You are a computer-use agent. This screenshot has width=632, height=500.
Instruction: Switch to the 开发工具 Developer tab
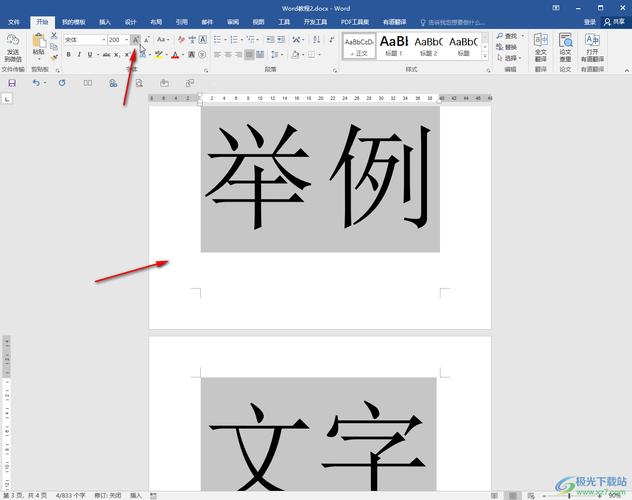(316, 22)
